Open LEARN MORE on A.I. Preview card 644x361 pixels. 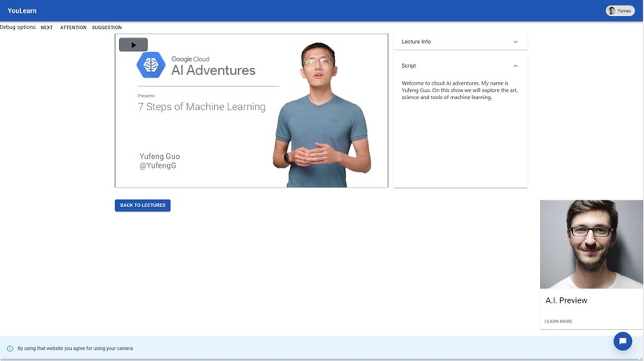pos(559,321)
